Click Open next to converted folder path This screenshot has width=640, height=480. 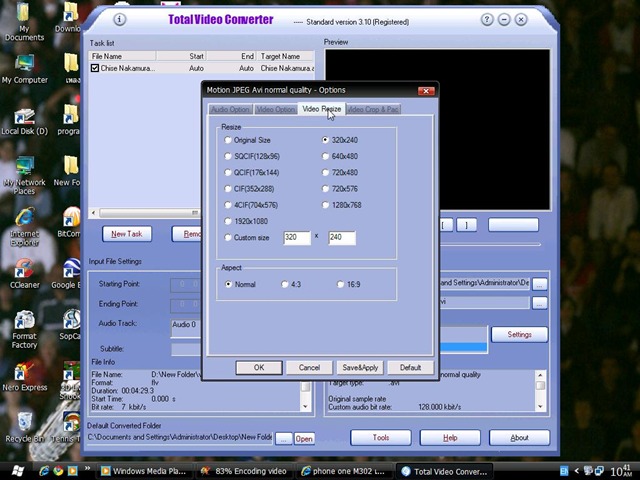304,439
